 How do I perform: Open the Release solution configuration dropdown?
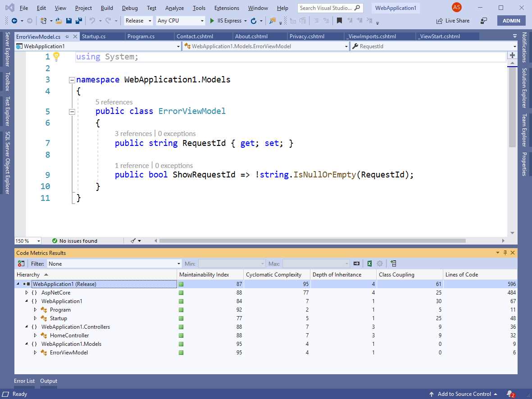[x=138, y=21]
